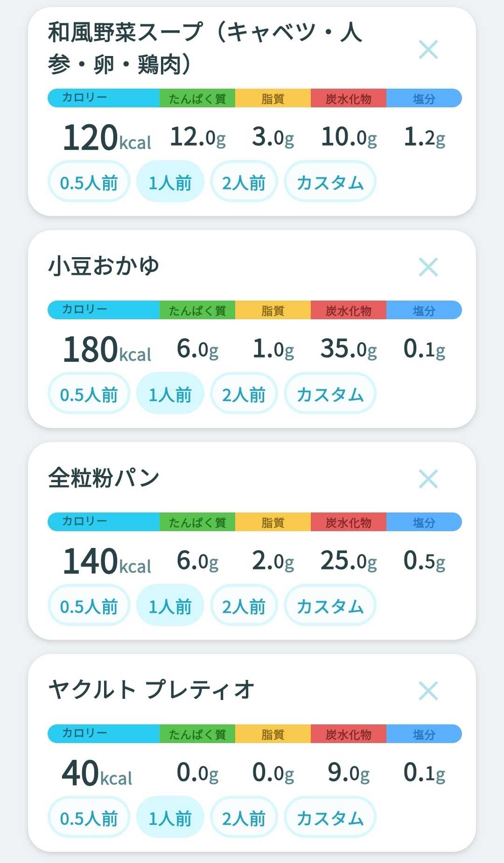Screen dimensions: 504x863
Task: Select 2人前 for 和風野菜スープ
Action: [x=244, y=182]
